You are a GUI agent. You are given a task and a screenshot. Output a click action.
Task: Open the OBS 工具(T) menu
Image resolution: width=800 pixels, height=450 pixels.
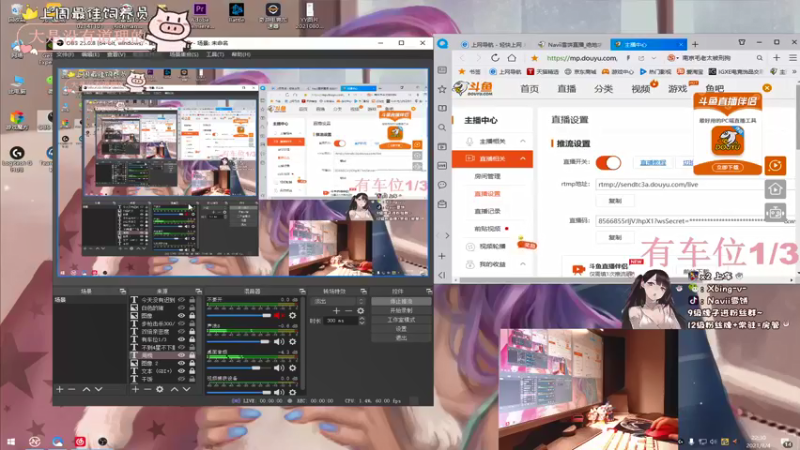coord(214,54)
